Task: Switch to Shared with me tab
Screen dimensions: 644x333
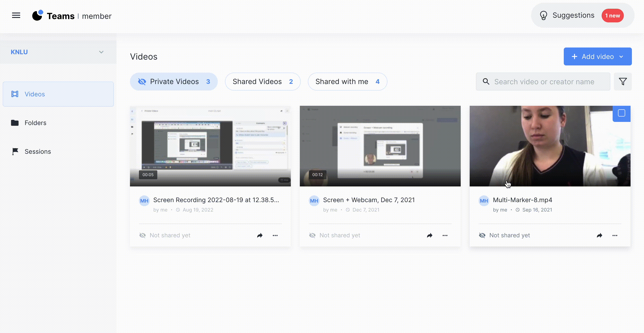Action: [x=347, y=82]
